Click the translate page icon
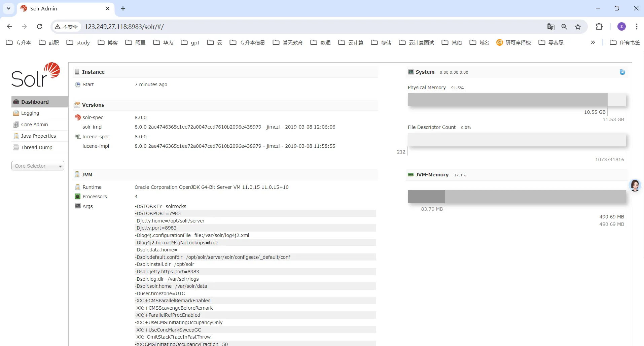 click(551, 27)
